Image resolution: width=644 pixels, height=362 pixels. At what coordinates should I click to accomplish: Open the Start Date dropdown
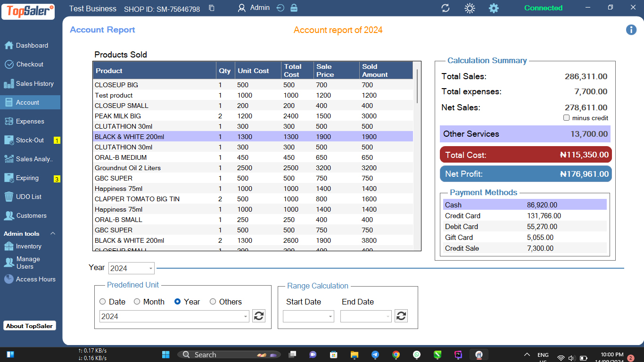pos(308,316)
